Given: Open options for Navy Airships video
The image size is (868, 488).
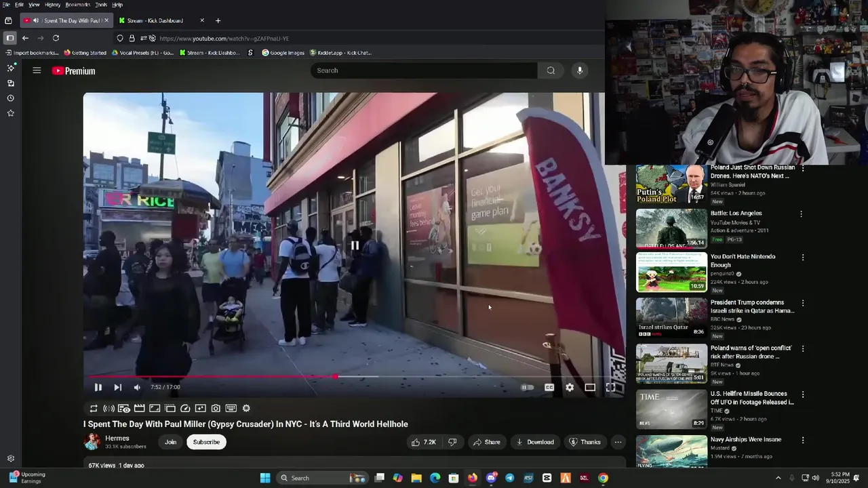Looking at the screenshot, I should click(x=803, y=441).
